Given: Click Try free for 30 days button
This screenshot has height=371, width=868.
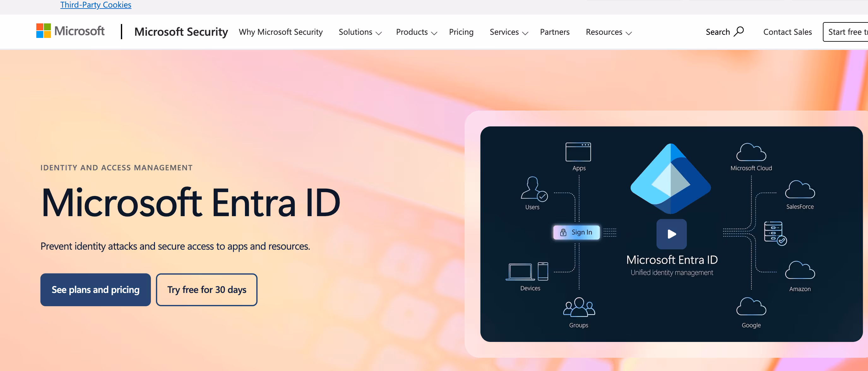Looking at the screenshot, I should (206, 290).
